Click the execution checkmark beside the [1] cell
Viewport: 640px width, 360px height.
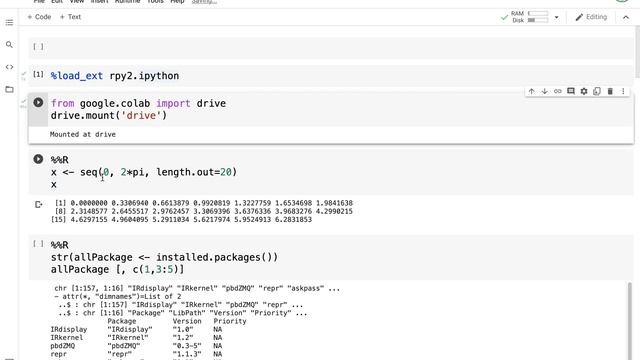pyautogui.click(x=24, y=75)
